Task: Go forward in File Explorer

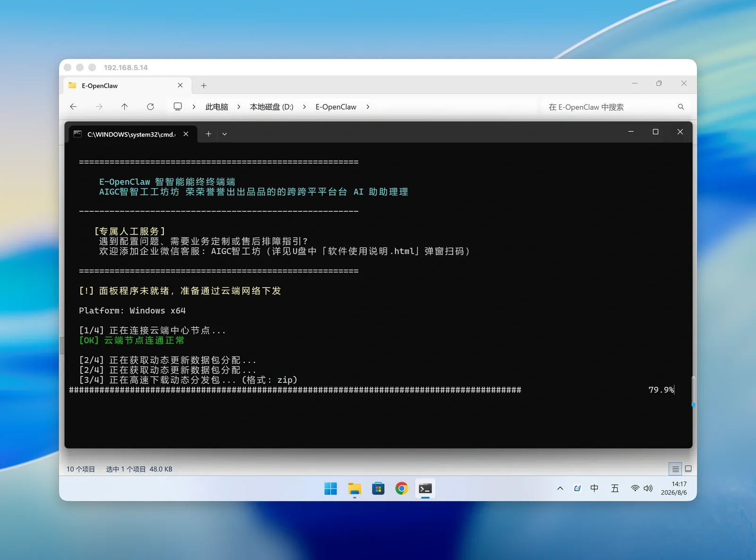Action: (x=99, y=107)
